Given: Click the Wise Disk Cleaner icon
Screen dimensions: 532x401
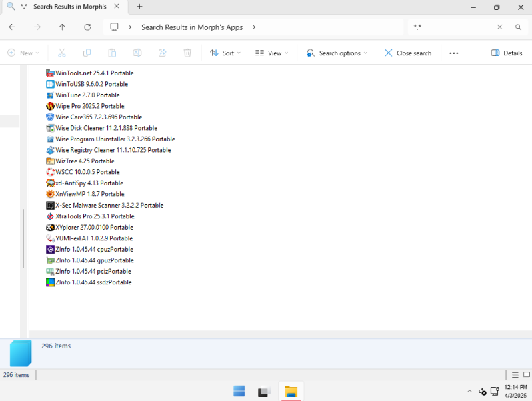Looking at the screenshot, I should pos(50,128).
